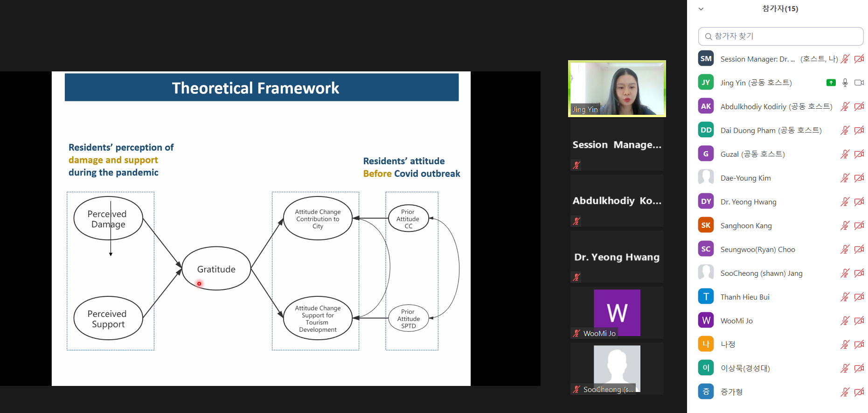Click the participant search field

[781, 36]
